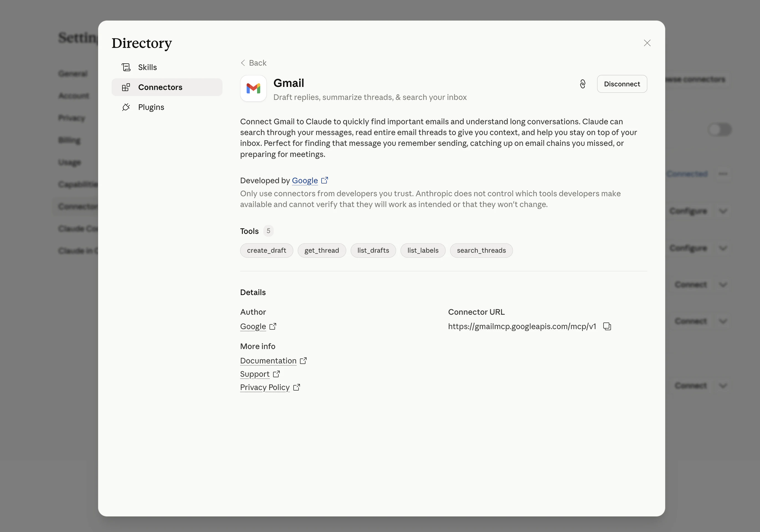Expand the first Configure chevron in Settings
This screenshot has height=532, width=760.
tap(723, 211)
